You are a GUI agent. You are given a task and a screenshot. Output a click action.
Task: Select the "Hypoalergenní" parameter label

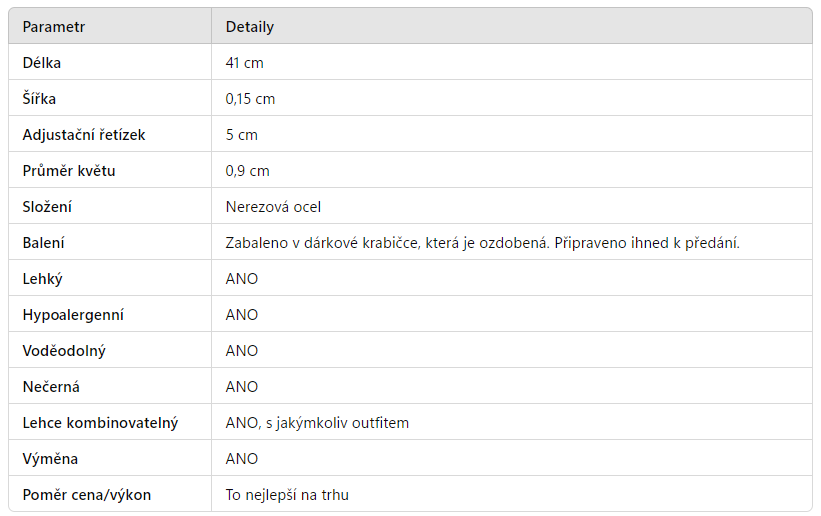73,315
